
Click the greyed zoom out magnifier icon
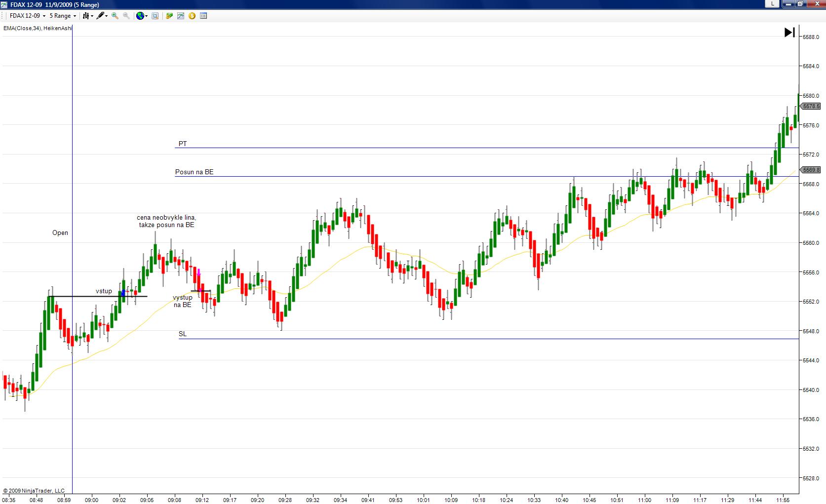point(126,16)
